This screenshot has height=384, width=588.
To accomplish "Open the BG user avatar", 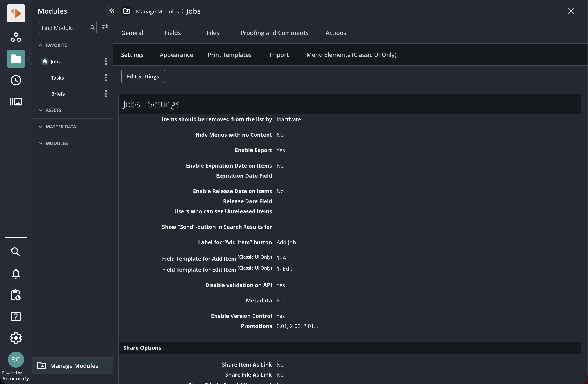I will (x=16, y=360).
